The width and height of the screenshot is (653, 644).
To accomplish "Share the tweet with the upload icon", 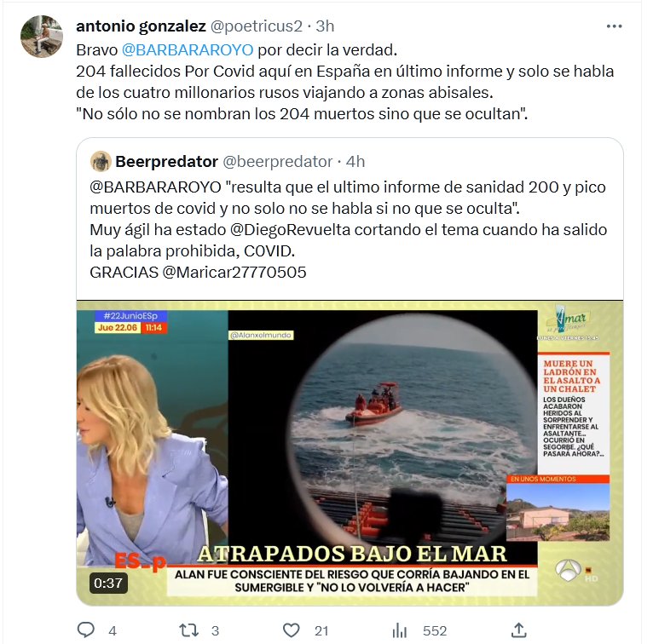I will (518, 630).
